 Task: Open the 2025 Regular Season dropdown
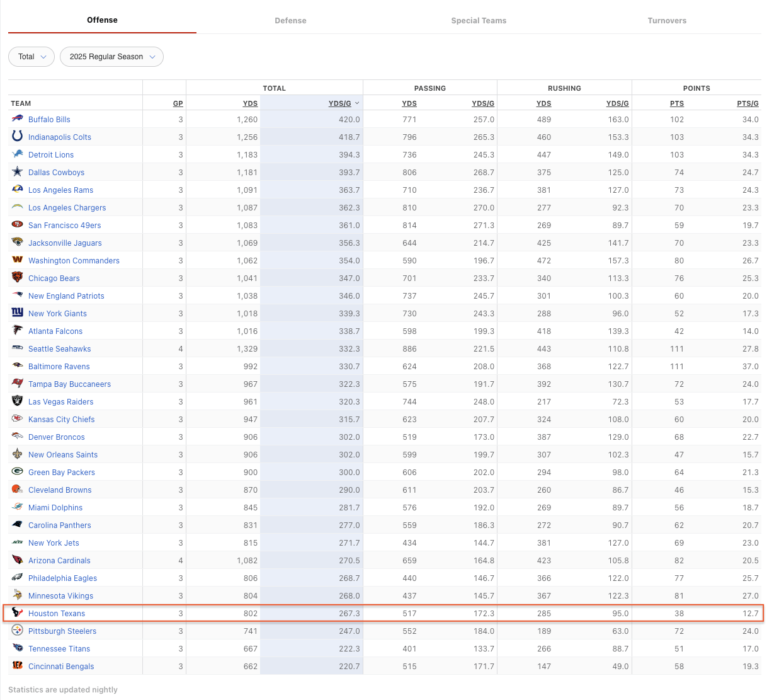point(111,57)
